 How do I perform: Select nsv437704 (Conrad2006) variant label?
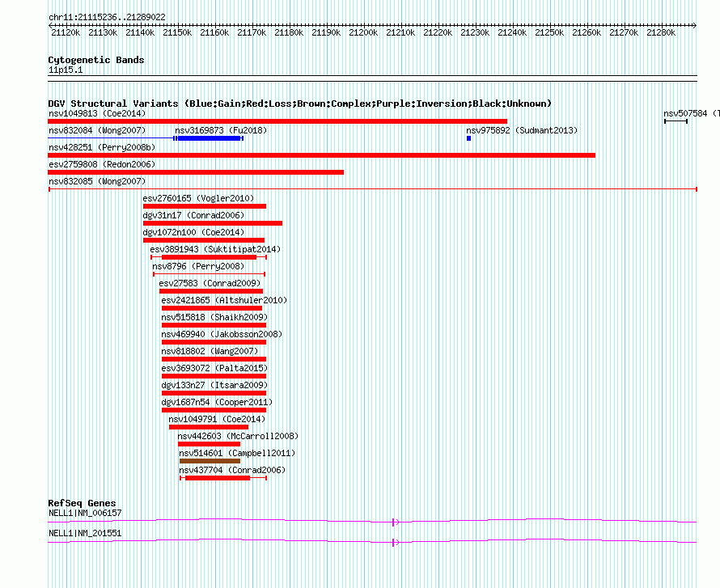point(232,470)
